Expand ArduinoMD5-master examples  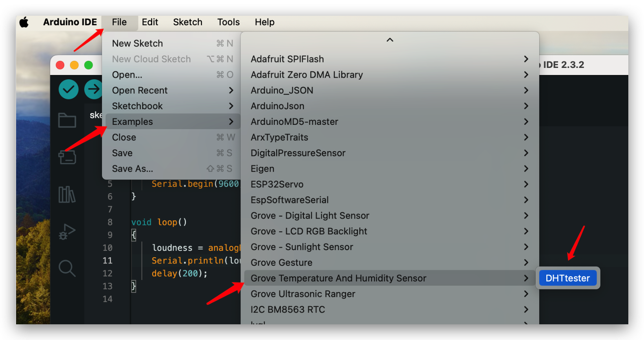[390, 122]
